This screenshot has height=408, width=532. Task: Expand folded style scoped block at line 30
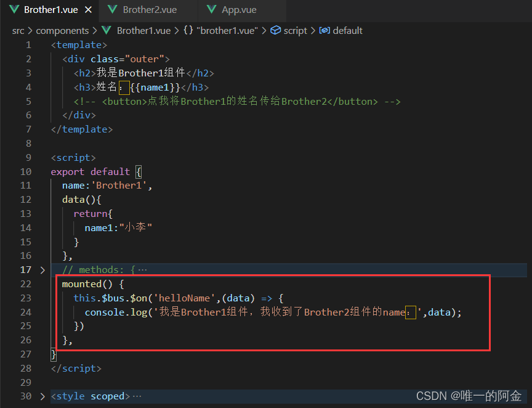[42, 396]
